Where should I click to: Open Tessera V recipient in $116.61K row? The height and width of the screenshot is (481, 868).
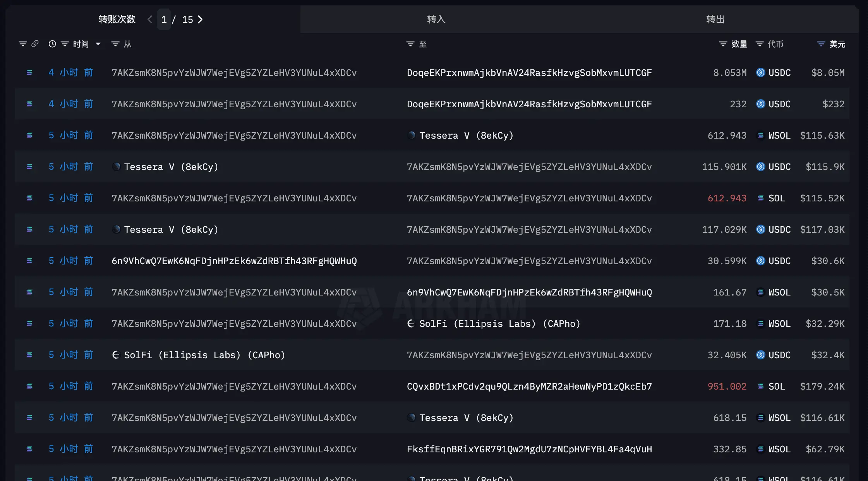click(x=466, y=418)
